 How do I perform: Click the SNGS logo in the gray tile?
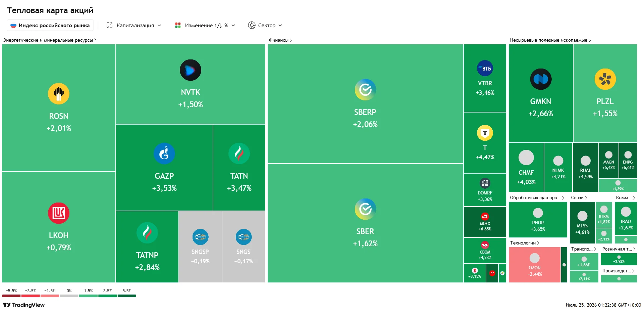pos(244,237)
